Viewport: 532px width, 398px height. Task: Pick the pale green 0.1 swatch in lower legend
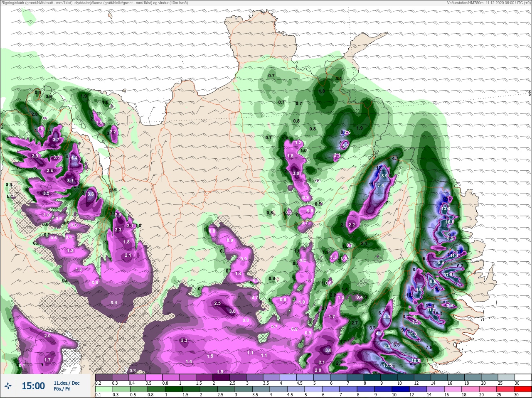pyautogui.click(x=104, y=390)
